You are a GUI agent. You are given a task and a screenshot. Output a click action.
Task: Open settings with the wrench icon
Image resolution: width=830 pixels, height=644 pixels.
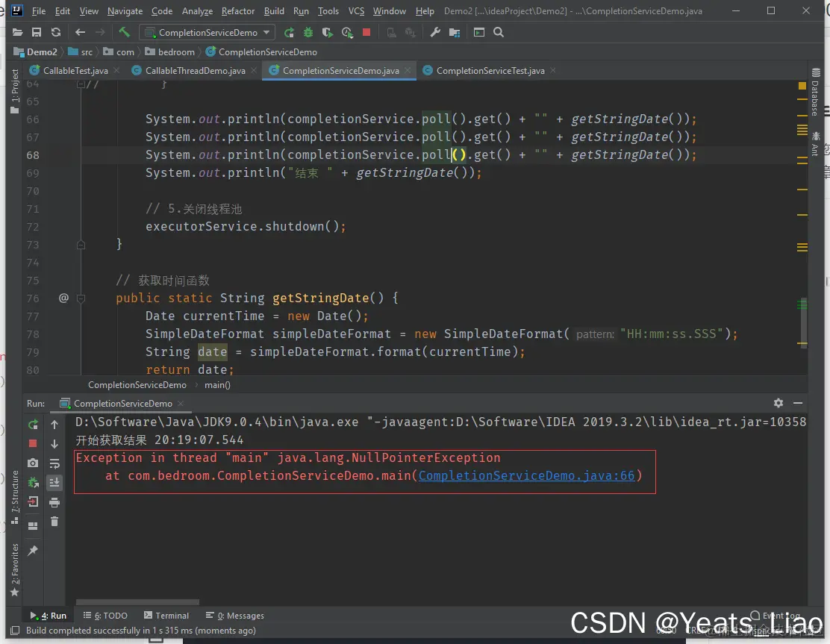tap(435, 32)
